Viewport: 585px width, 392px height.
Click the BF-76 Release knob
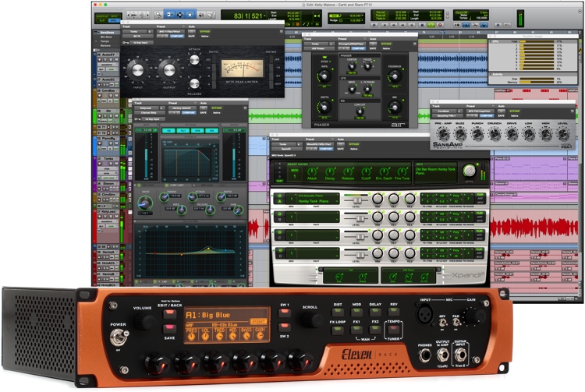point(194,83)
